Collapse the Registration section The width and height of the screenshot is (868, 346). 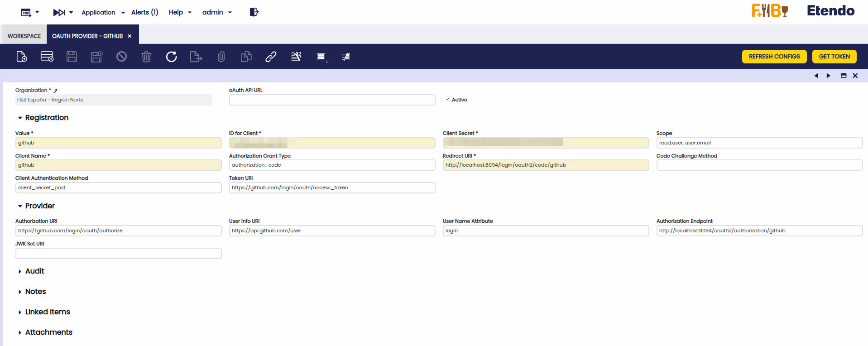point(20,118)
